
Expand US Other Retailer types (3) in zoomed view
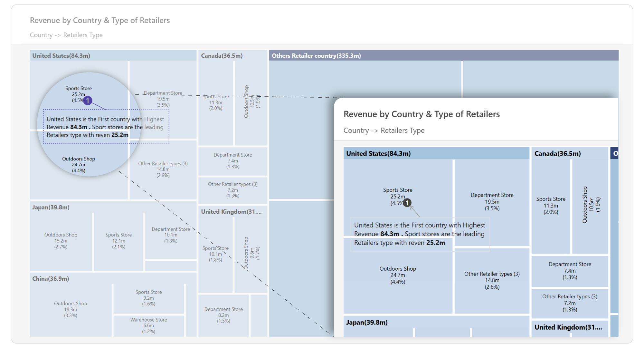(492, 280)
